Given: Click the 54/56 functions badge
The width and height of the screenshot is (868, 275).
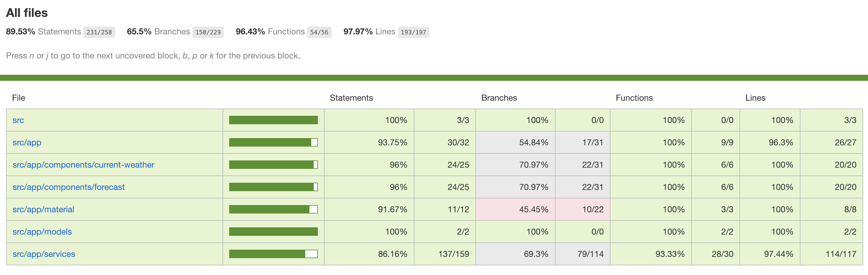Looking at the screenshot, I should coord(319,32).
